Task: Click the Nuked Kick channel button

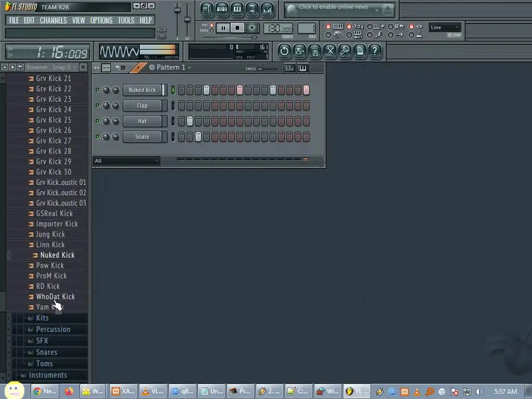Action: pyautogui.click(x=142, y=90)
